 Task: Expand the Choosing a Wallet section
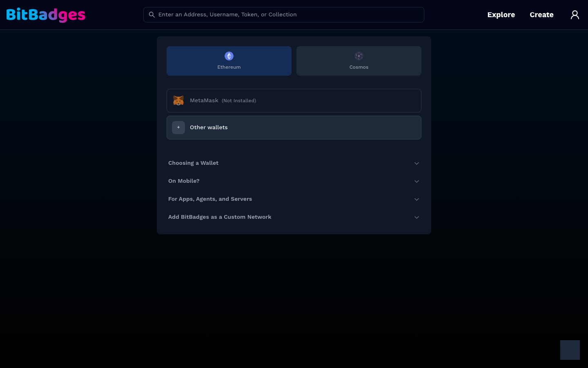coord(294,163)
